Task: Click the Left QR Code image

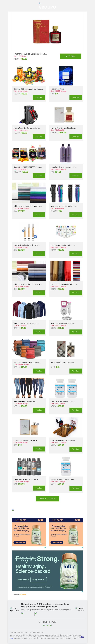Action: [14, 609]
